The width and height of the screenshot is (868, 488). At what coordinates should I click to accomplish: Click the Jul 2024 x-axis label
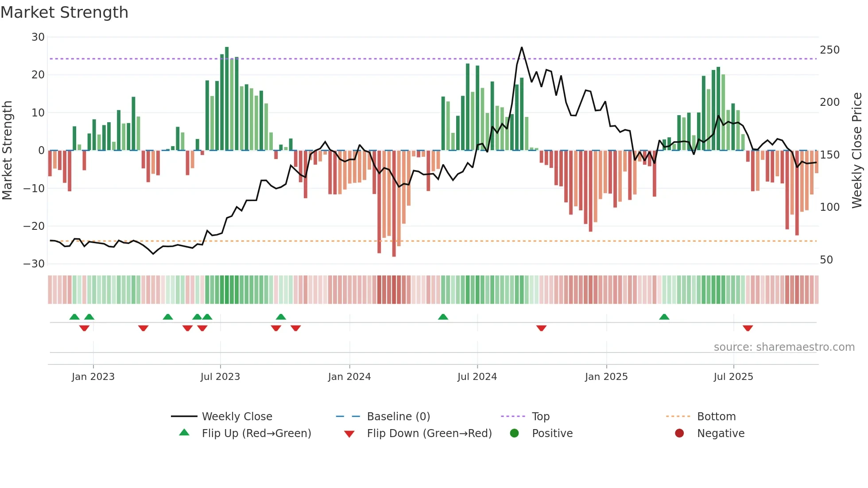pyautogui.click(x=477, y=377)
